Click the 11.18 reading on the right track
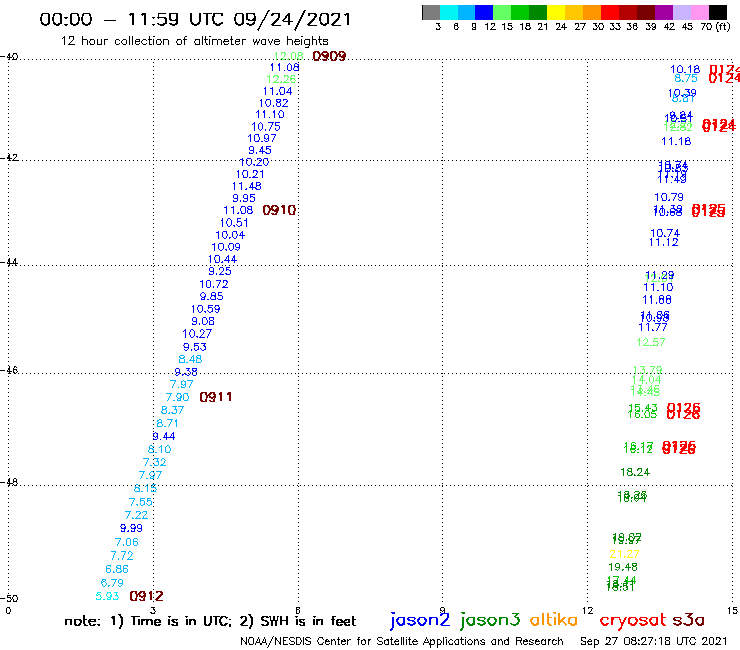740x650 pixels. pos(676,142)
